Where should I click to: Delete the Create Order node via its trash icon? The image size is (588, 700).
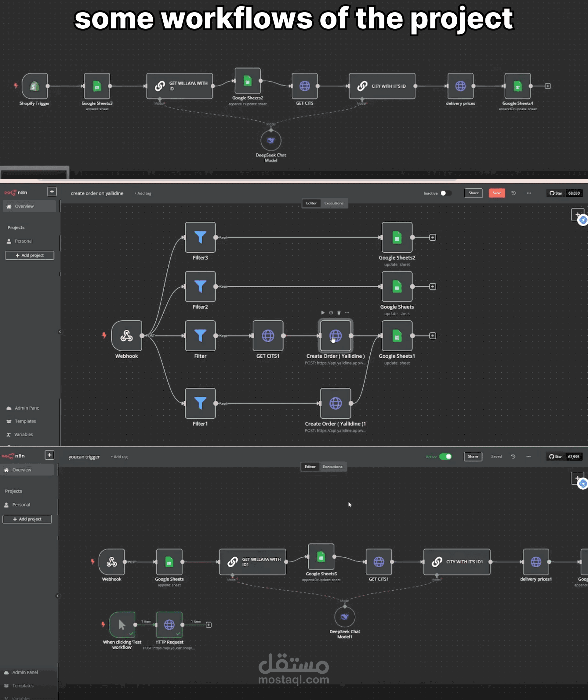click(x=339, y=312)
